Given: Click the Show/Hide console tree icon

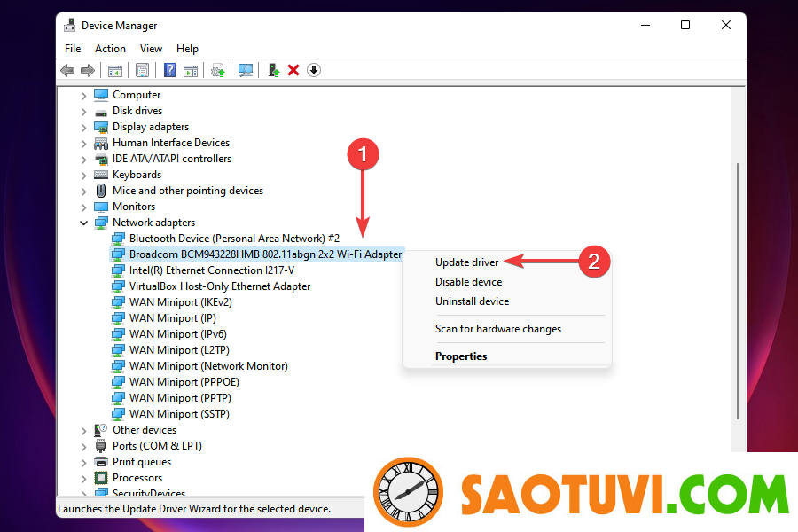Looking at the screenshot, I should [x=114, y=70].
